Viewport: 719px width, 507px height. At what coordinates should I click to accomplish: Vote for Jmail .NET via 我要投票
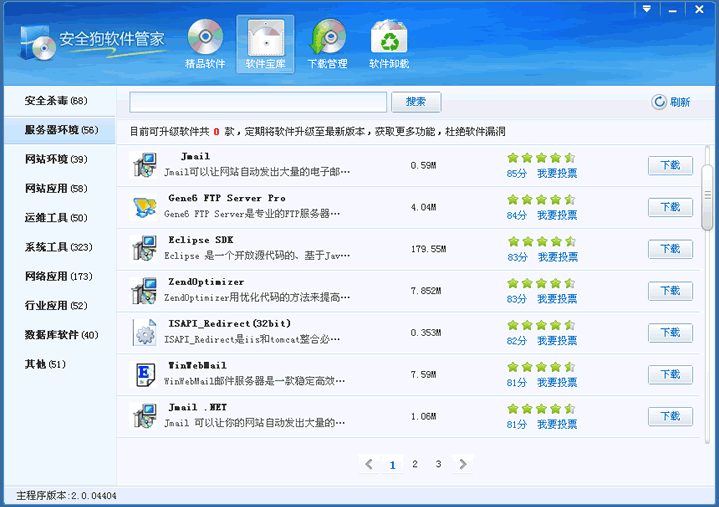[557, 424]
